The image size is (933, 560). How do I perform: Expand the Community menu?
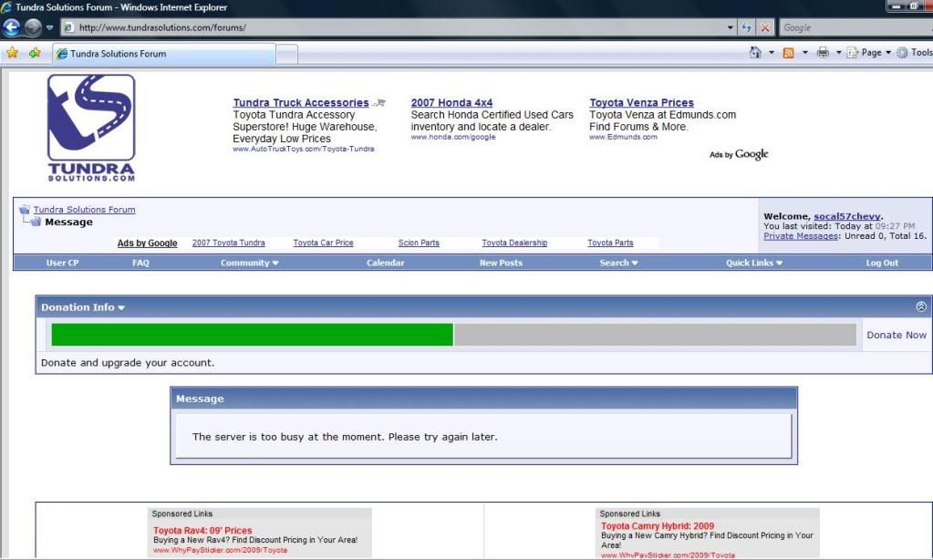tap(249, 263)
